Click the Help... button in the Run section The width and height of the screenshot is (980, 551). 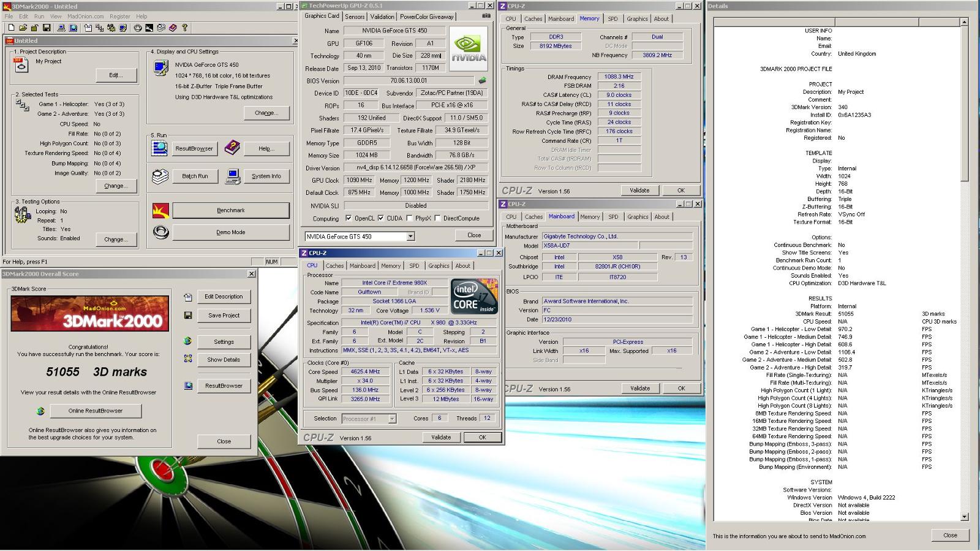[266, 148]
